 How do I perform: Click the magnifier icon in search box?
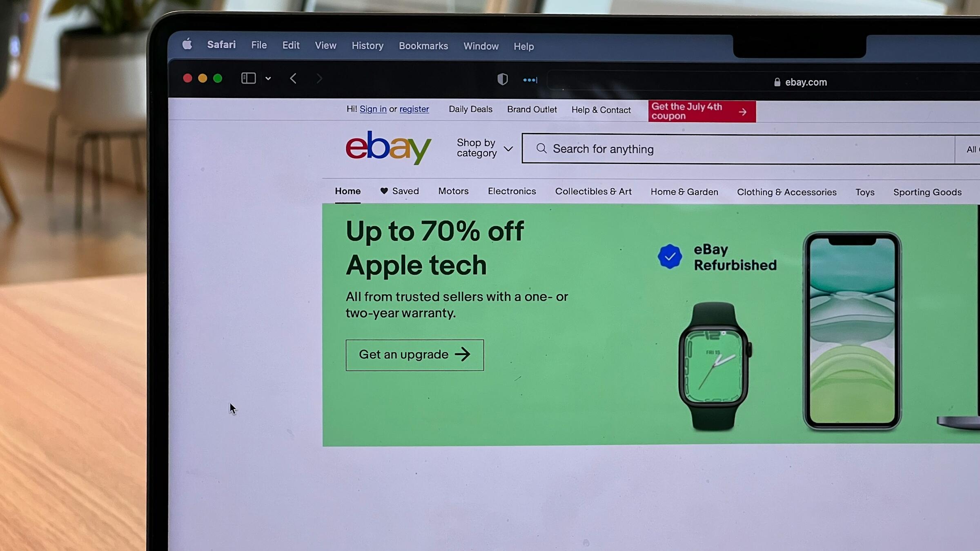point(541,149)
